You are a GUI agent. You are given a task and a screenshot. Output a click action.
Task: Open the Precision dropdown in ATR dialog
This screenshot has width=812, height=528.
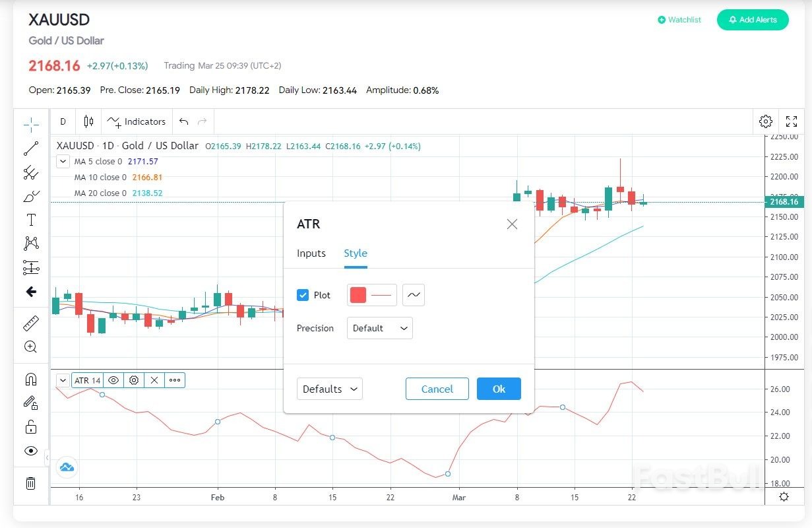tap(379, 328)
